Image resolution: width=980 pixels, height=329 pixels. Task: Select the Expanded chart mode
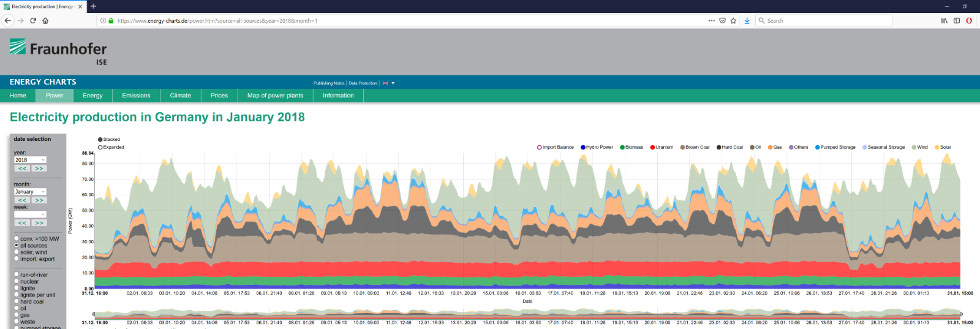[x=100, y=147]
